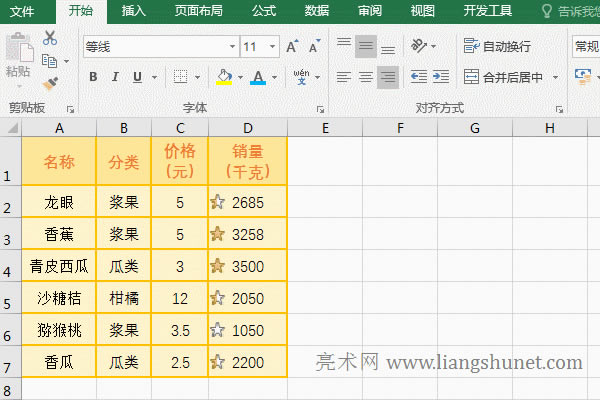Open the 公式 ribbon tab
This screenshot has width=600, height=400.
(x=264, y=11)
